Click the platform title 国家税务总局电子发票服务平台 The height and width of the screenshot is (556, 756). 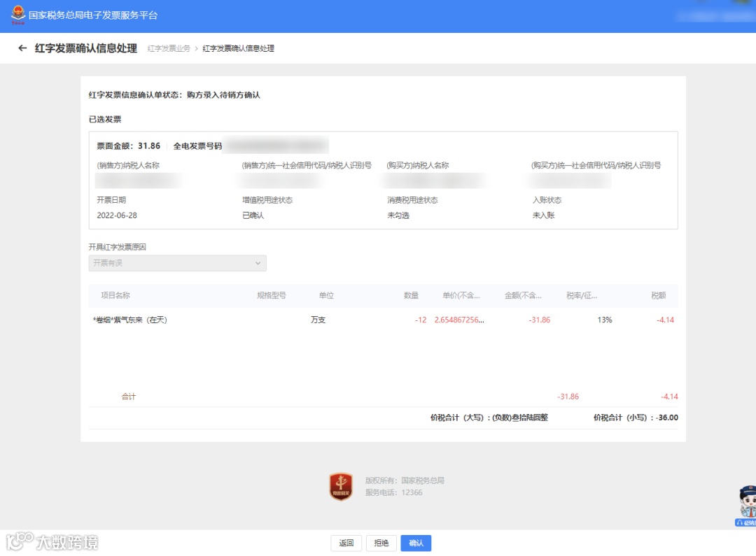93,15
